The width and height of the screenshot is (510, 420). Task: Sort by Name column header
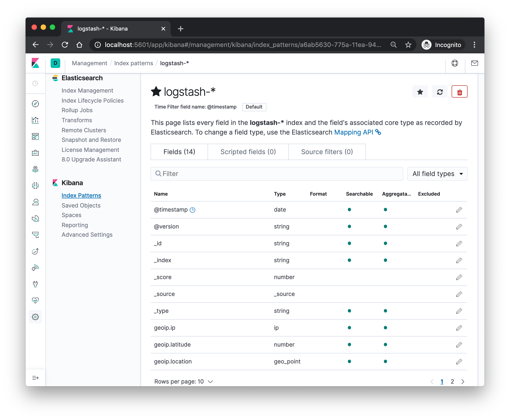click(161, 194)
